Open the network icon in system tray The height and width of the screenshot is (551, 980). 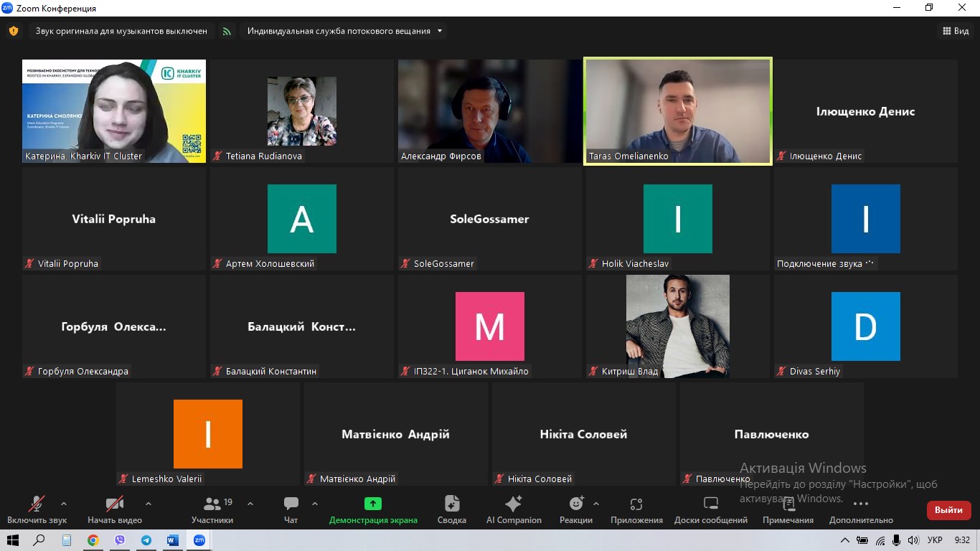pos(880,540)
